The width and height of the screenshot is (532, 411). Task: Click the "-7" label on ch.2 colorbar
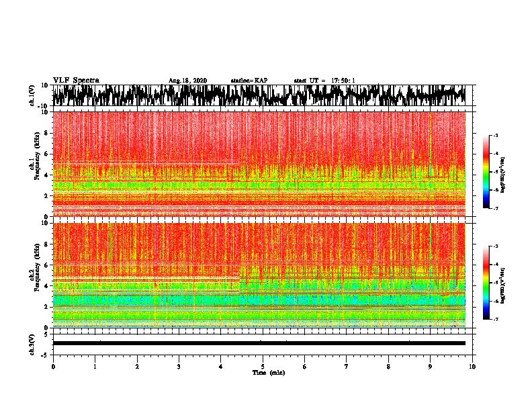point(496,320)
